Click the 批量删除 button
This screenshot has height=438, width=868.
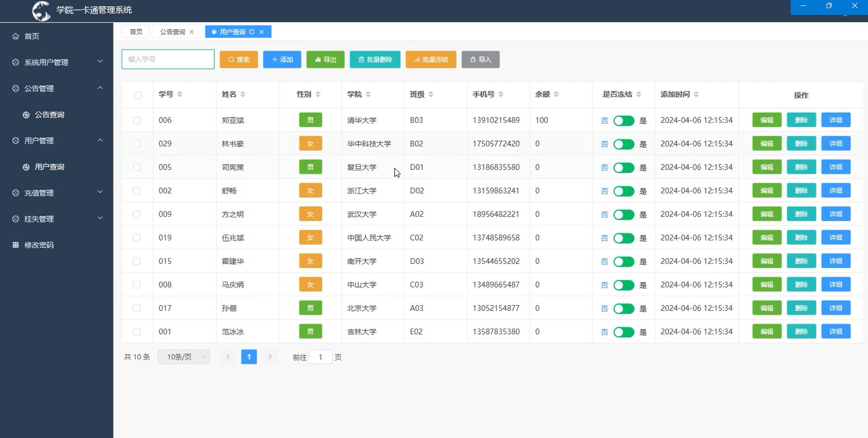click(375, 60)
